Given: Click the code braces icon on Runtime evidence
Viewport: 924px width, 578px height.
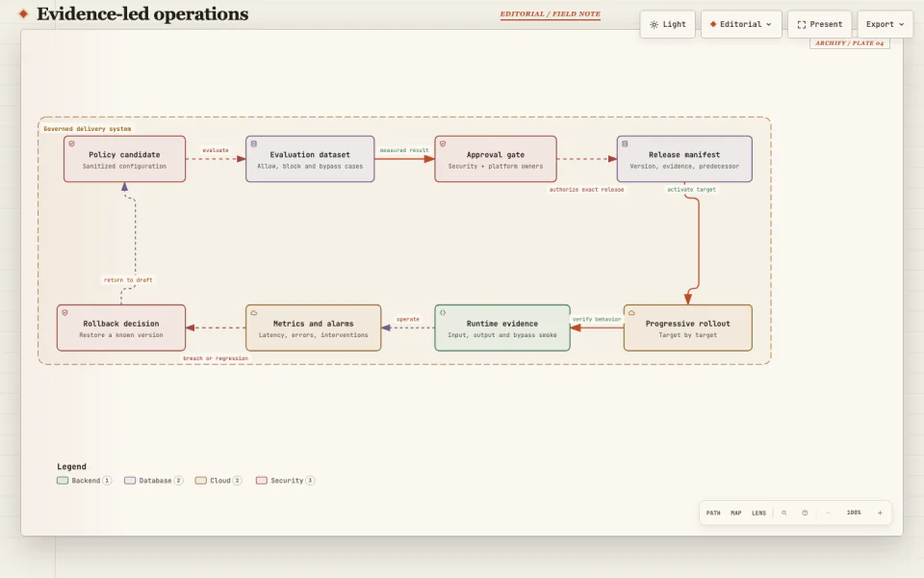Looking at the screenshot, I should [443, 312].
